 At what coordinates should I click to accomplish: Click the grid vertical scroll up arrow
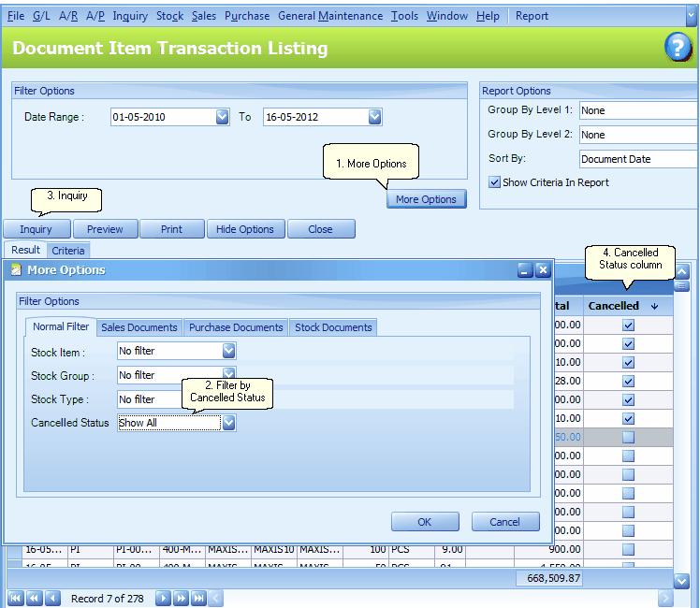681,271
